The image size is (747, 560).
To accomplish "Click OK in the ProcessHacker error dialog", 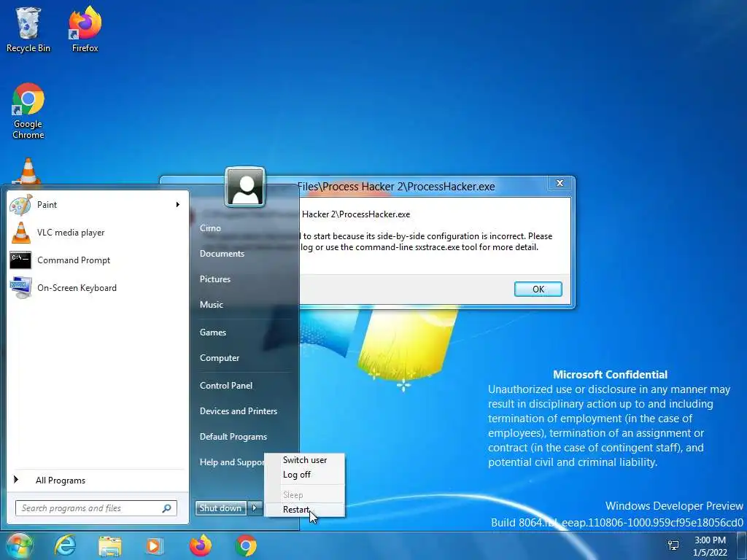I will coord(538,289).
